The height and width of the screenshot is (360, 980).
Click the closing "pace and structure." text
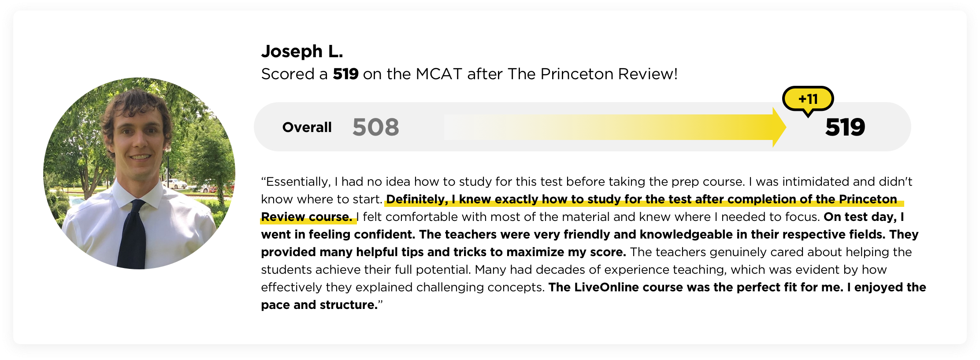[x=319, y=305]
